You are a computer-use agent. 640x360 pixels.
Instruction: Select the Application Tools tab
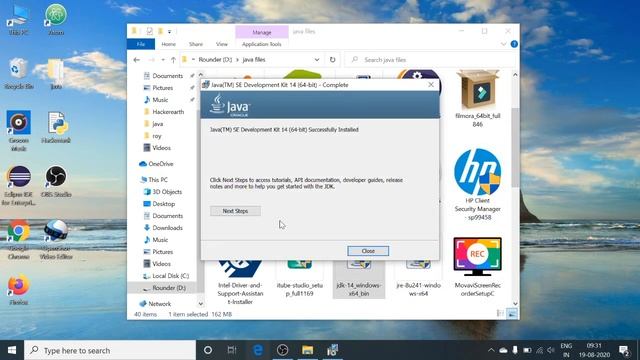tap(261, 44)
